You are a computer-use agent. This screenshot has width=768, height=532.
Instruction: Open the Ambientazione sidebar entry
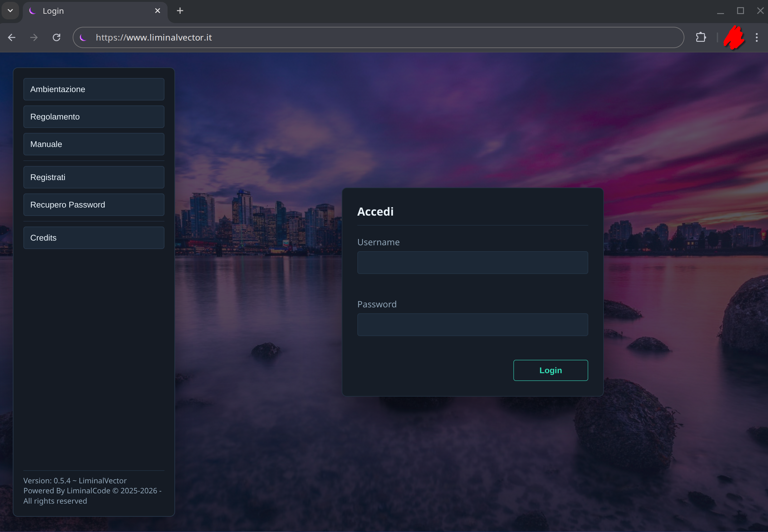coord(94,89)
